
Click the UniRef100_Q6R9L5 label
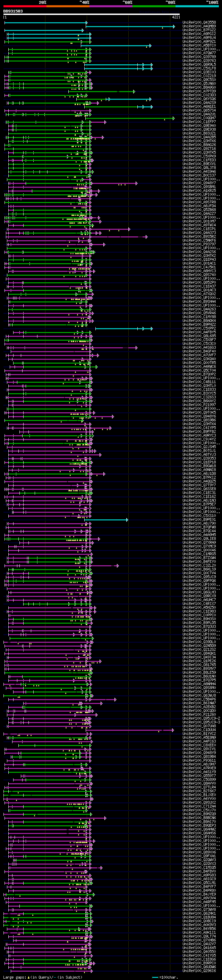pos(199,64)
